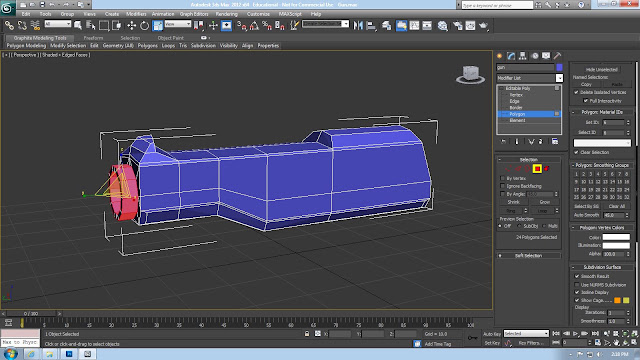Screen dimensions: 640x360
Task: Uncheck Delete Isolated Vertices
Action: (x=576, y=92)
